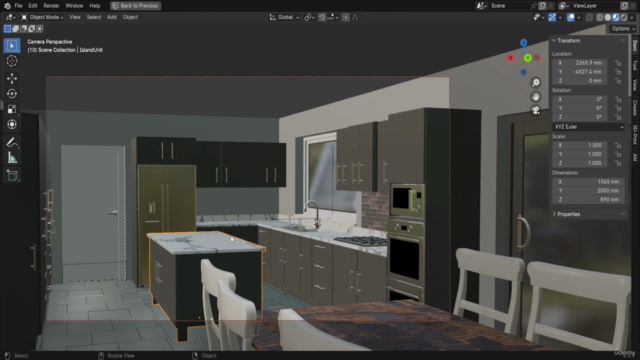This screenshot has width=640, height=360.
Task: Lock Location X with padlock
Action: [x=618, y=63]
